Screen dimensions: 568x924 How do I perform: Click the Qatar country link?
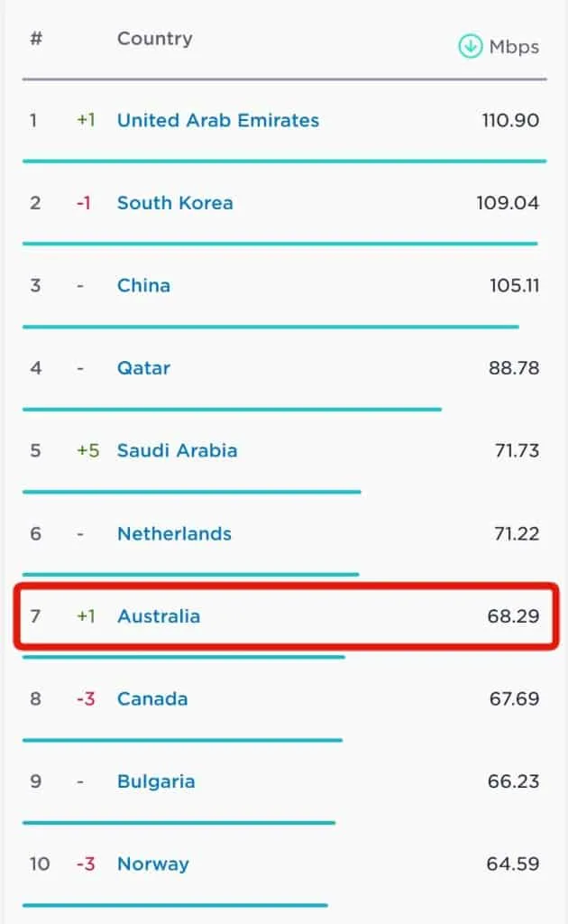(x=143, y=368)
